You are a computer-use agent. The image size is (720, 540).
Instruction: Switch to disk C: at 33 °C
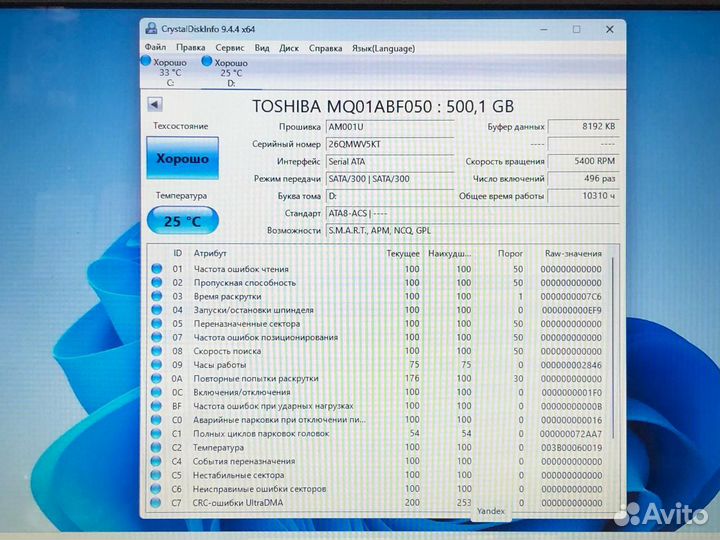tap(165, 72)
